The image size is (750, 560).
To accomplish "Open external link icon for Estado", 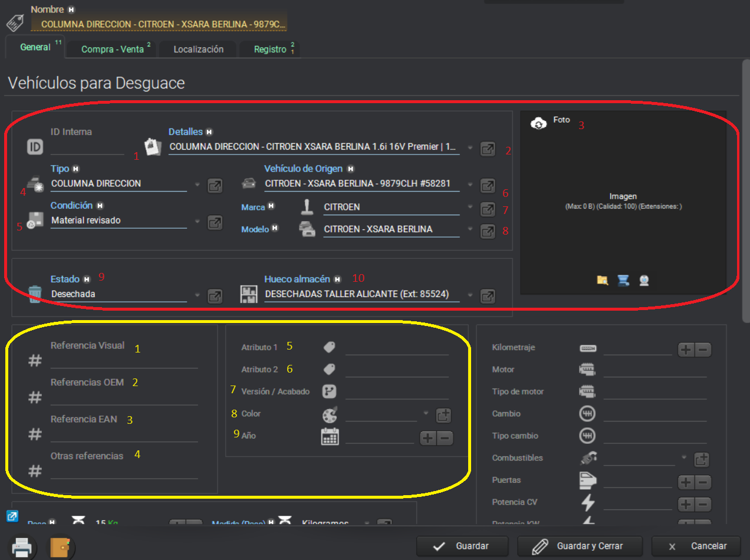I will click(x=215, y=296).
